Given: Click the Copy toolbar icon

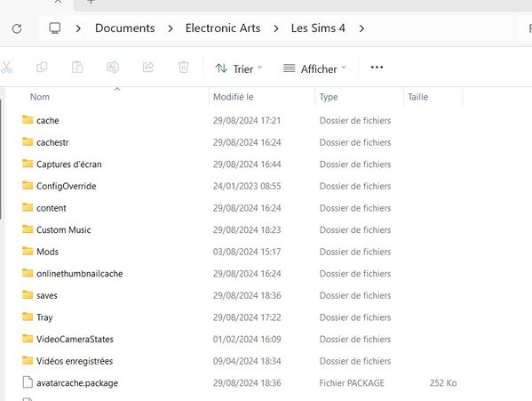Looking at the screenshot, I should (42, 68).
